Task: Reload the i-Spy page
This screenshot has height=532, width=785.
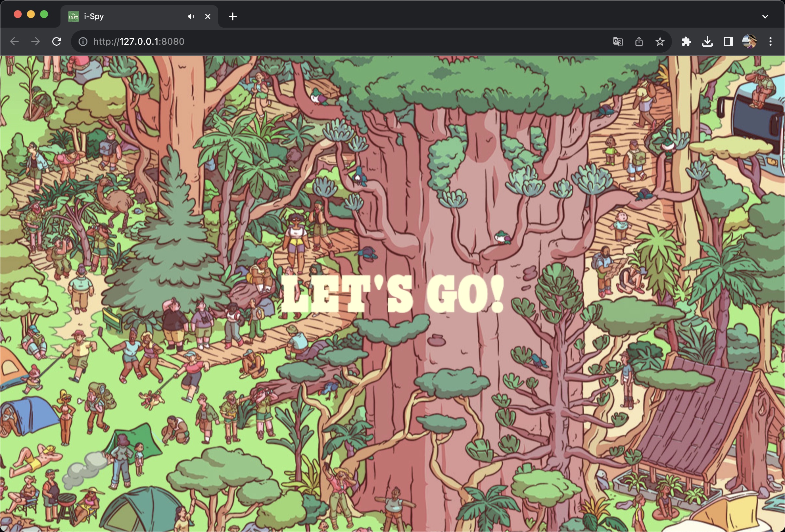Action: click(57, 41)
